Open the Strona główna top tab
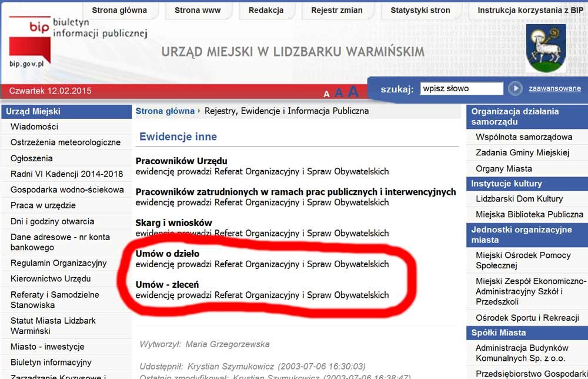 (119, 10)
